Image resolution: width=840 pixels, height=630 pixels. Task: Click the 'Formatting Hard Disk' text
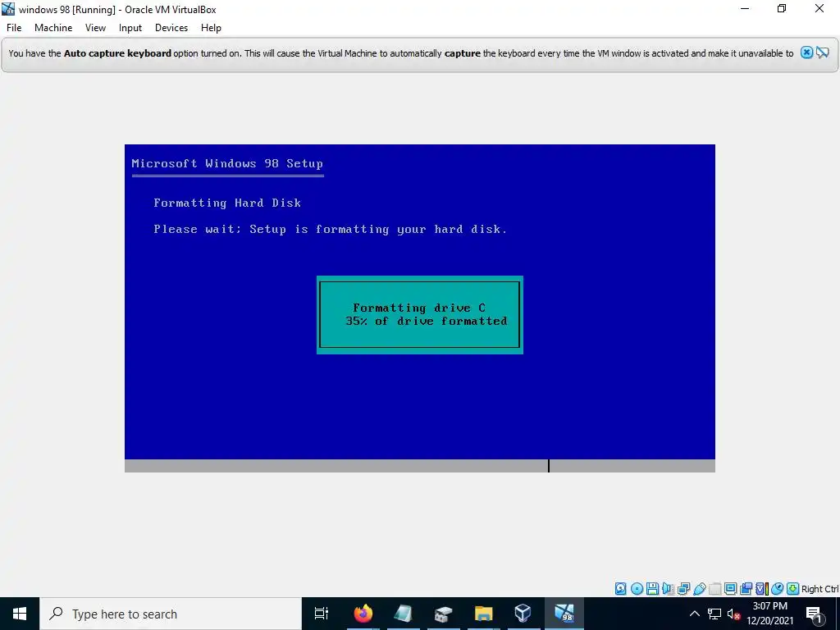(x=227, y=203)
